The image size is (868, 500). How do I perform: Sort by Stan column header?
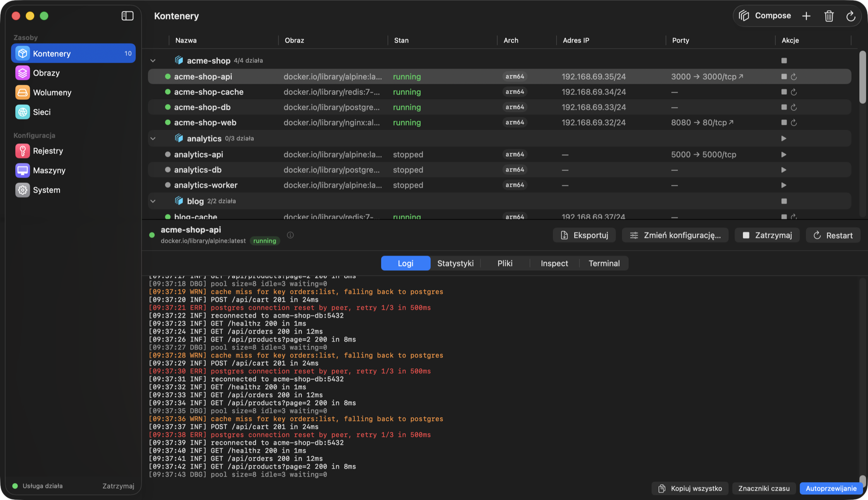tap(442, 40)
